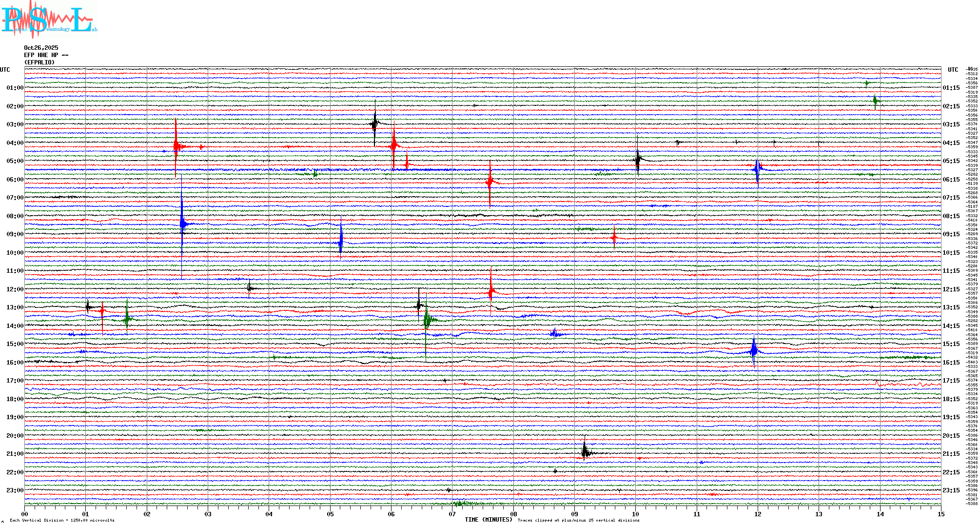
Task: Click the 09:15 time label on right
Action: [951, 234]
